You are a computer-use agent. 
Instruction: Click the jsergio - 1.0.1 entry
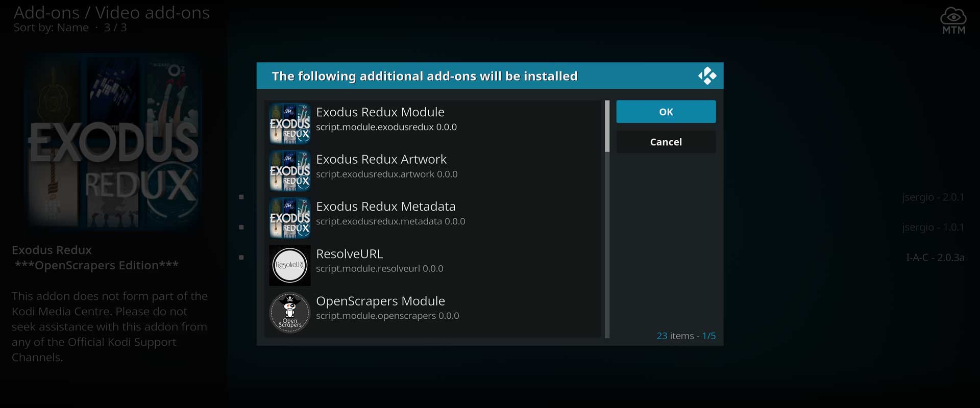tap(933, 227)
